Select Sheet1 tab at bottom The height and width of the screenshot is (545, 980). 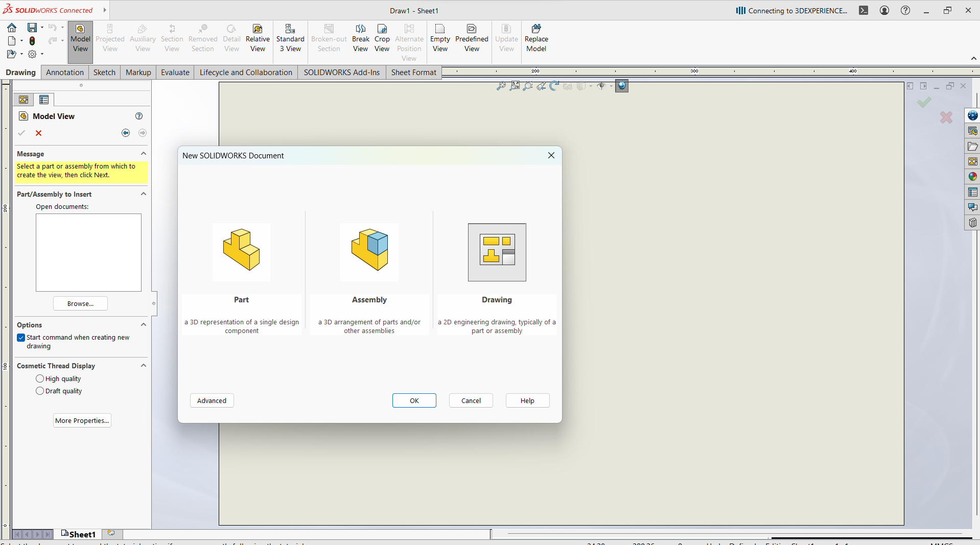(x=78, y=534)
